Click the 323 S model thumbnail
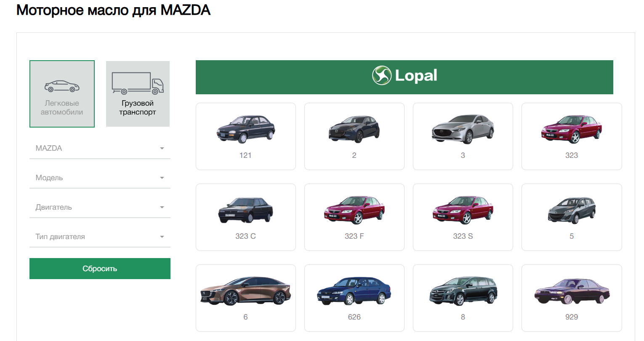Viewport: 644px width, 341px height. 463,210
